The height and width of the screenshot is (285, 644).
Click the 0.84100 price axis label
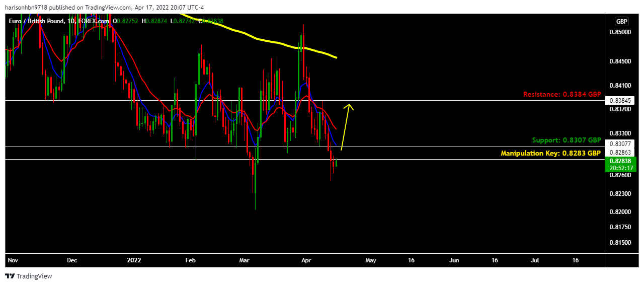(x=620, y=86)
